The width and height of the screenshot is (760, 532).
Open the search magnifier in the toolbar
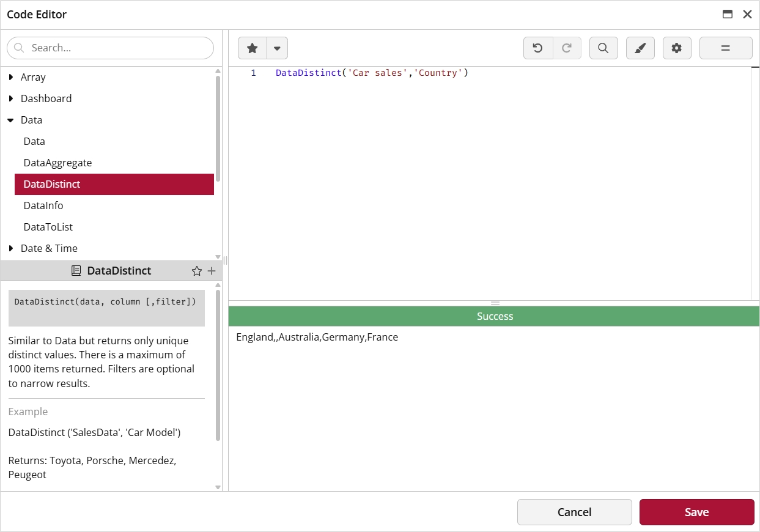[x=603, y=48]
